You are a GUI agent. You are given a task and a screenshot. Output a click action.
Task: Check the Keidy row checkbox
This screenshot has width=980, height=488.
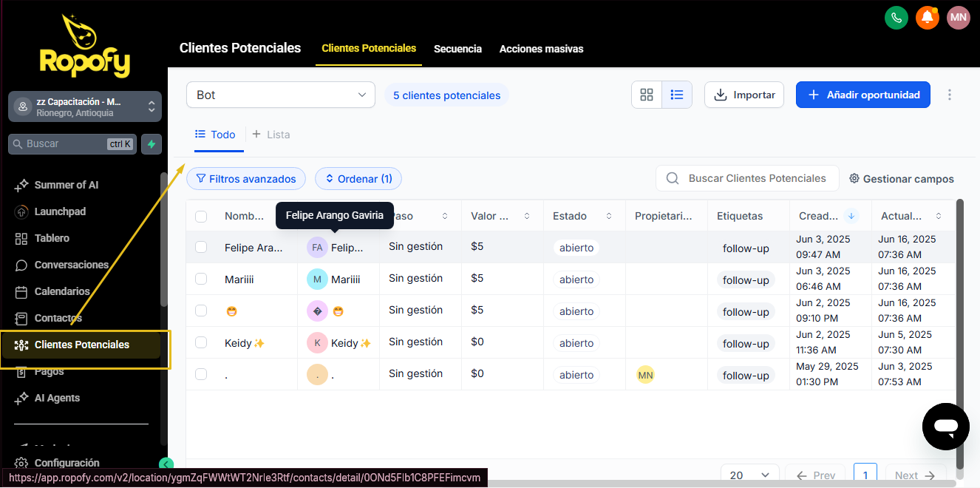pos(201,342)
